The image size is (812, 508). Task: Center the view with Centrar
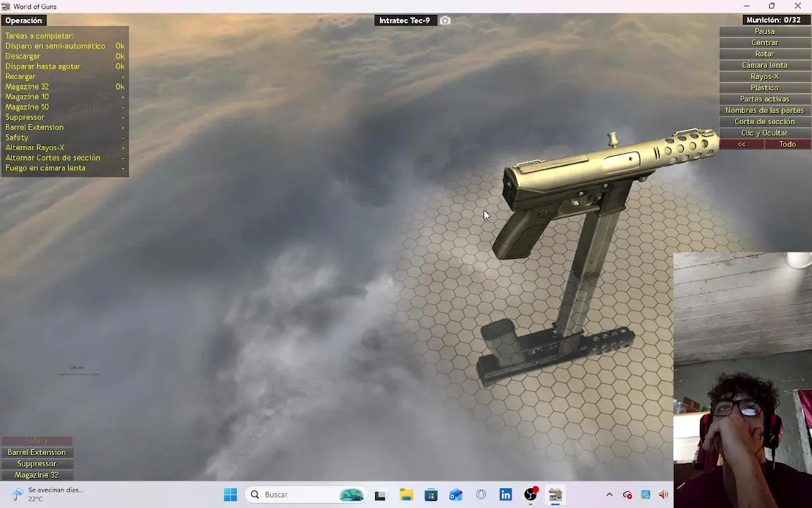(x=764, y=42)
